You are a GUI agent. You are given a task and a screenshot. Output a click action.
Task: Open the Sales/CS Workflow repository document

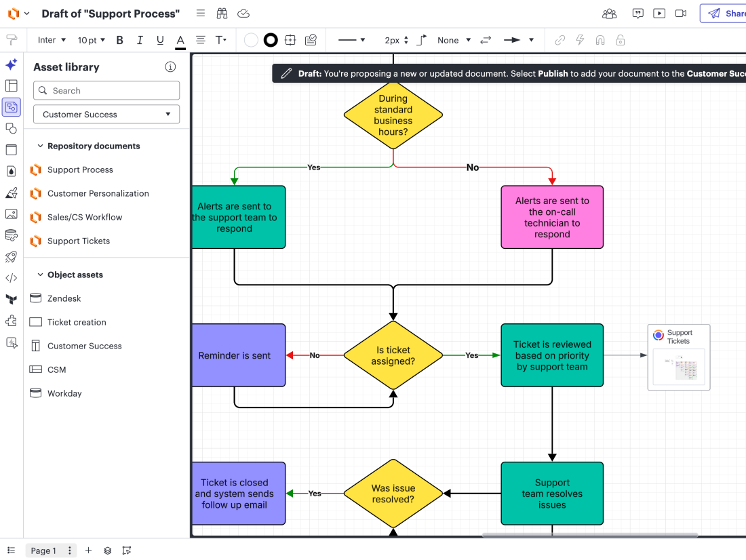coord(85,218)
